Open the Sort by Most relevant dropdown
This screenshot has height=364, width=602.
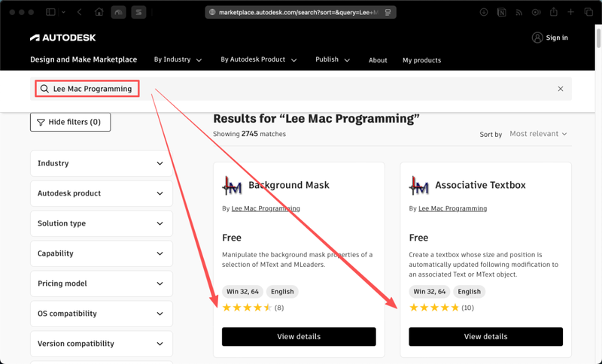(538, 134)
